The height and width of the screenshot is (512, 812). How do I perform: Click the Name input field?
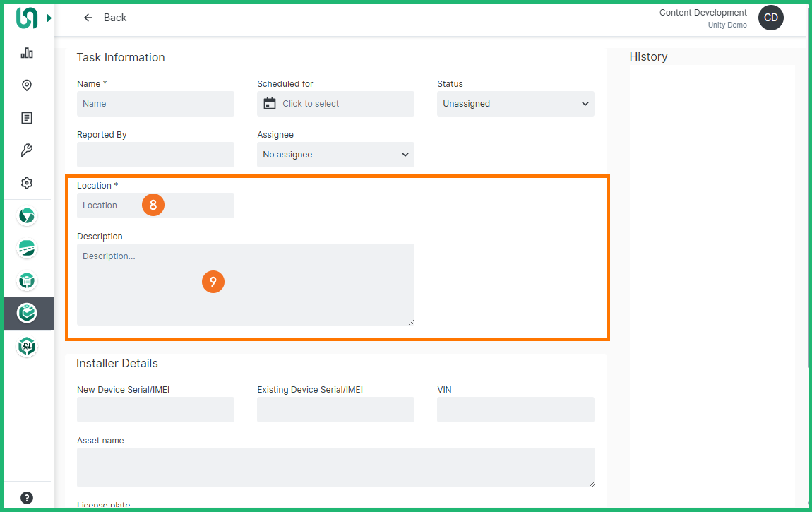(x=155, y=104)
